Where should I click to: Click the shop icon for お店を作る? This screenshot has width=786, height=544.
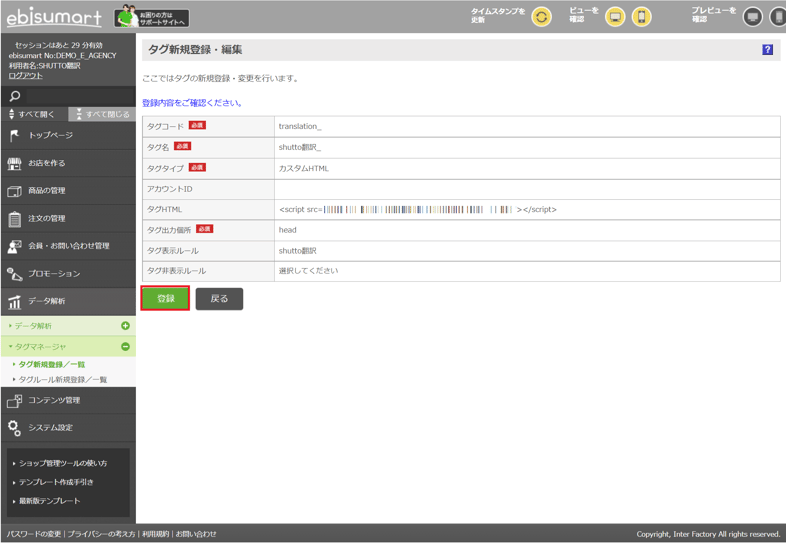[x=15, y=163]
